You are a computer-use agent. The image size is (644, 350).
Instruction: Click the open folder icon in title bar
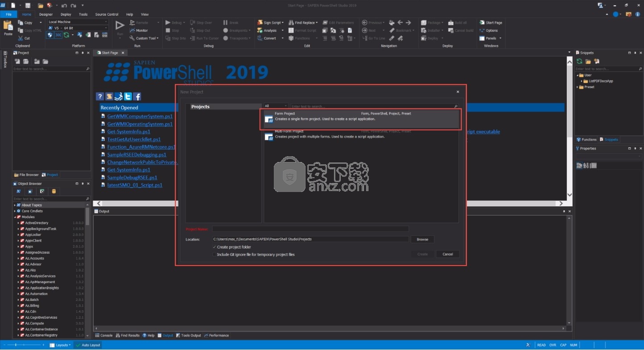click(41, 5)
